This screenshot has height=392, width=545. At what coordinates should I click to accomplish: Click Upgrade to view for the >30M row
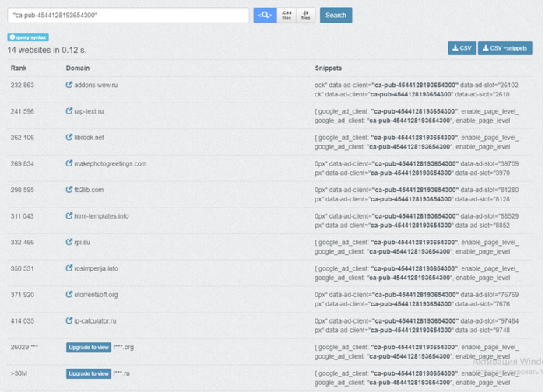(x=88, y=373)
